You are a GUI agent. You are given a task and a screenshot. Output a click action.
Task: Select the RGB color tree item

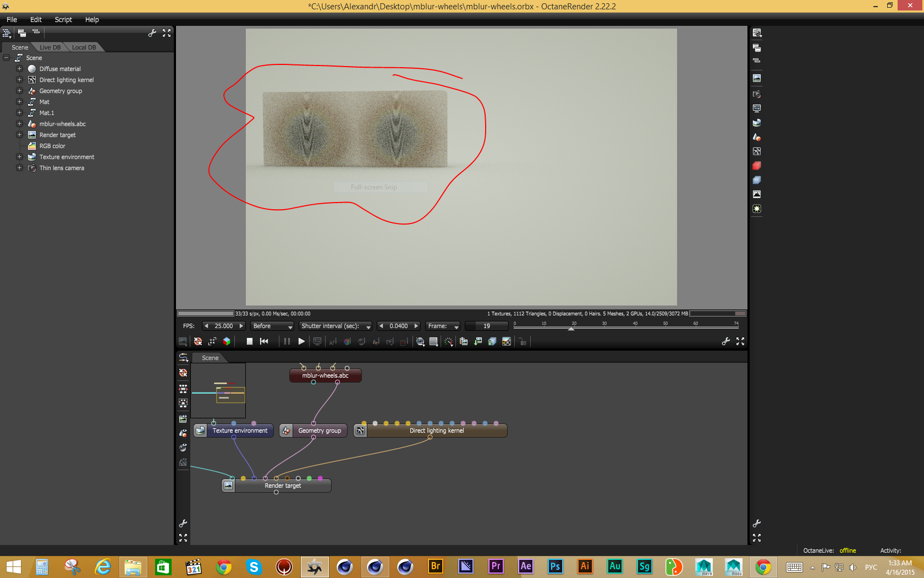click(x=52, y=146)
